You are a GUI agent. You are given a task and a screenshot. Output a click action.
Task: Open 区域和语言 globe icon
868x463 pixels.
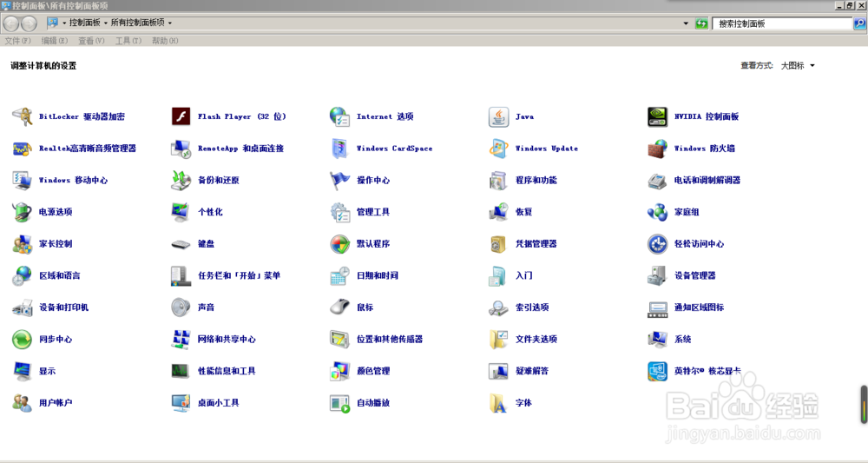point(23,276)
